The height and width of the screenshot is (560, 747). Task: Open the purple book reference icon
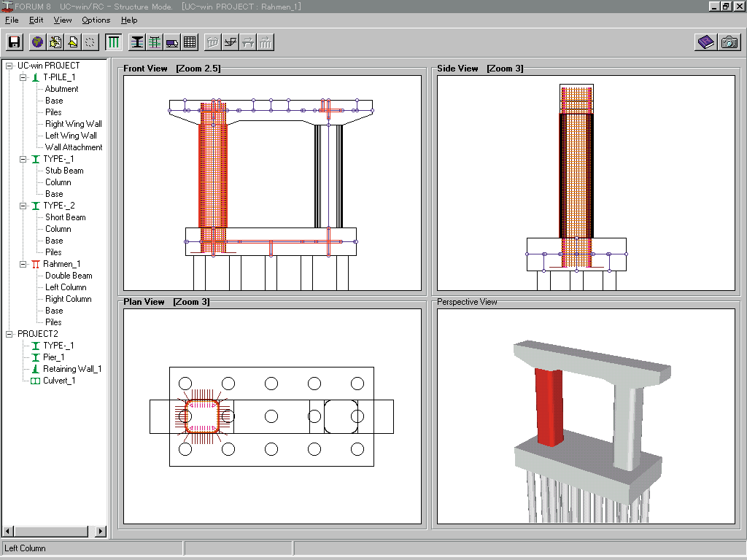coord(705,42)
